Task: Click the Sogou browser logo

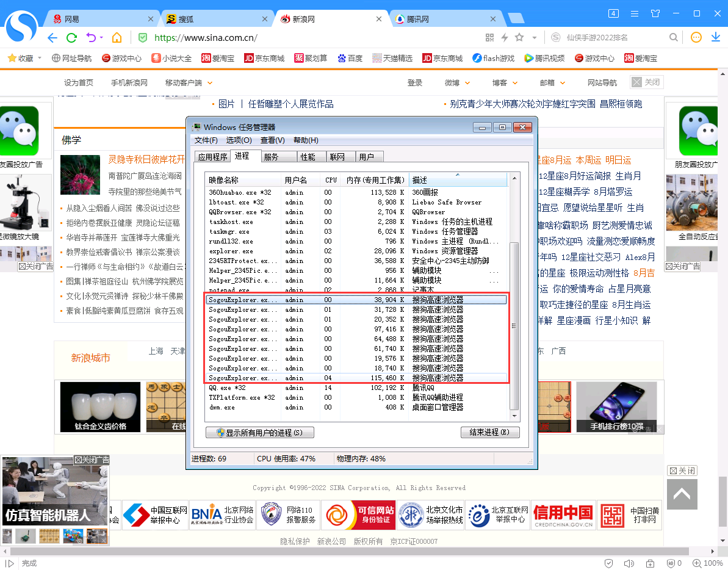Action: tap(21, 26)
